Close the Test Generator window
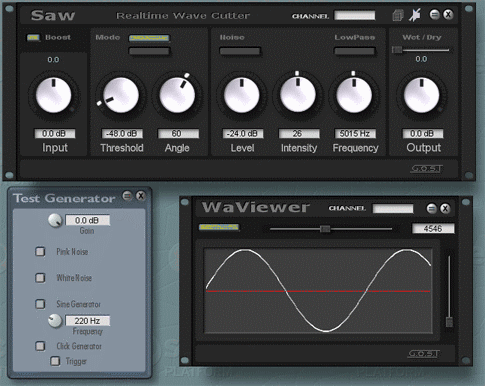This screenshot has height=386, width=485. pos(141,196)
